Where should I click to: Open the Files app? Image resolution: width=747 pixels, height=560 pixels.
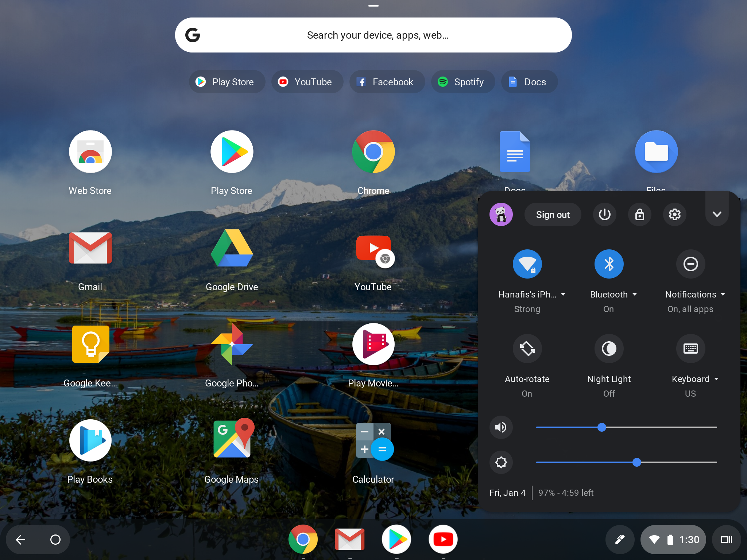pyautogui.click(x=656, y=152)
